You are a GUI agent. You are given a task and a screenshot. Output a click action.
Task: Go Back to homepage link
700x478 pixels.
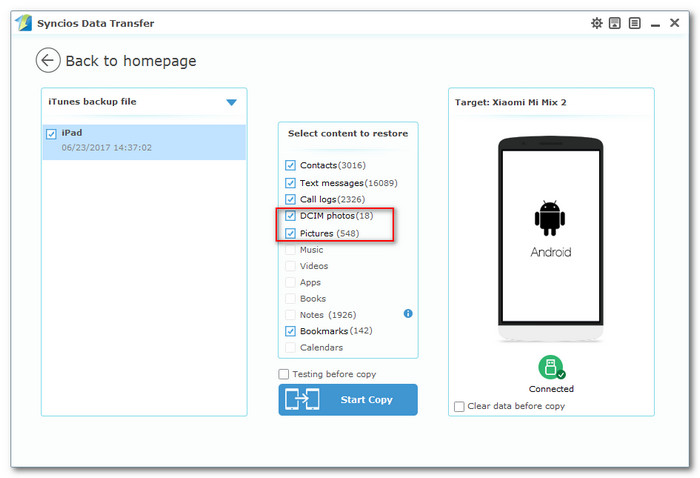point(131,61)
